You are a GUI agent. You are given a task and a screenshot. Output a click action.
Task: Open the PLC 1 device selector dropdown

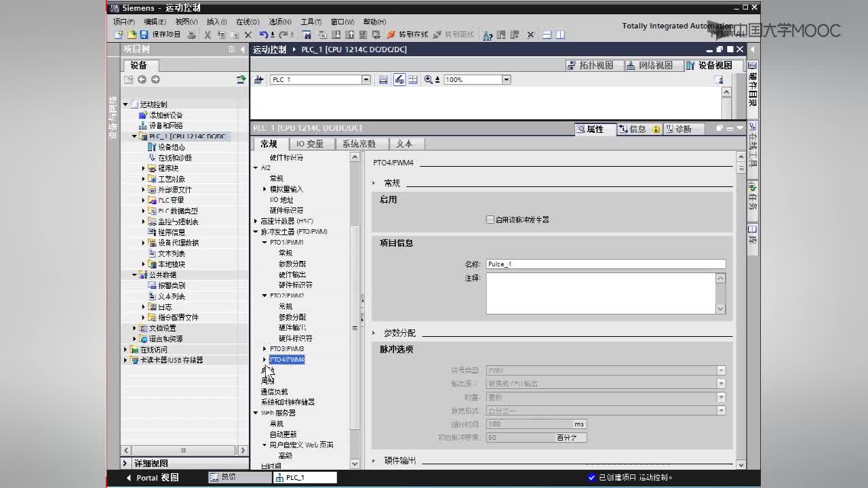pos(366,79)
